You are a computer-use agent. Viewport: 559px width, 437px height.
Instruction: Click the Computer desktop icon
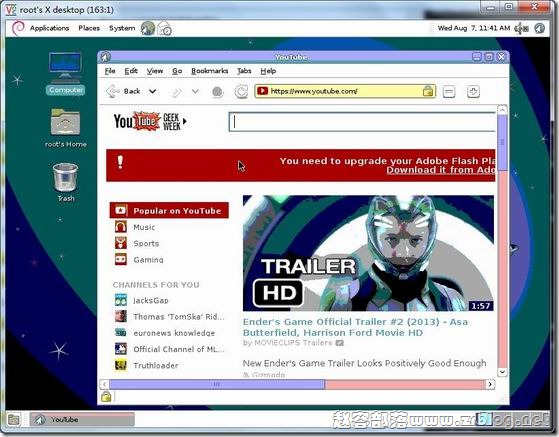[66, 73]
